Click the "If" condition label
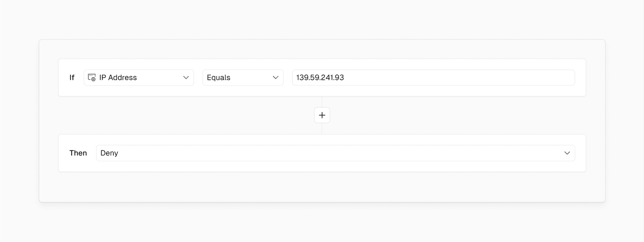The width and height of the screenshot is (644, 242). pyautogui.click(x=72, y=78)
